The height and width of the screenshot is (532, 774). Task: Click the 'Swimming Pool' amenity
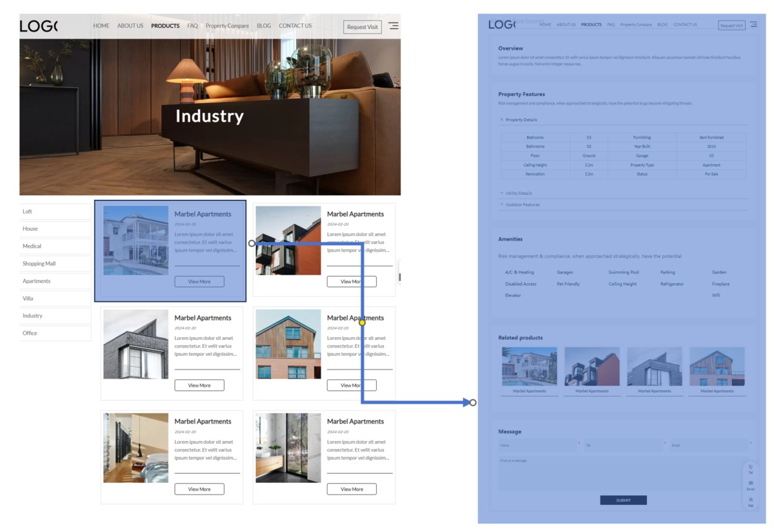pyautogui.click(x=624, y=272)
